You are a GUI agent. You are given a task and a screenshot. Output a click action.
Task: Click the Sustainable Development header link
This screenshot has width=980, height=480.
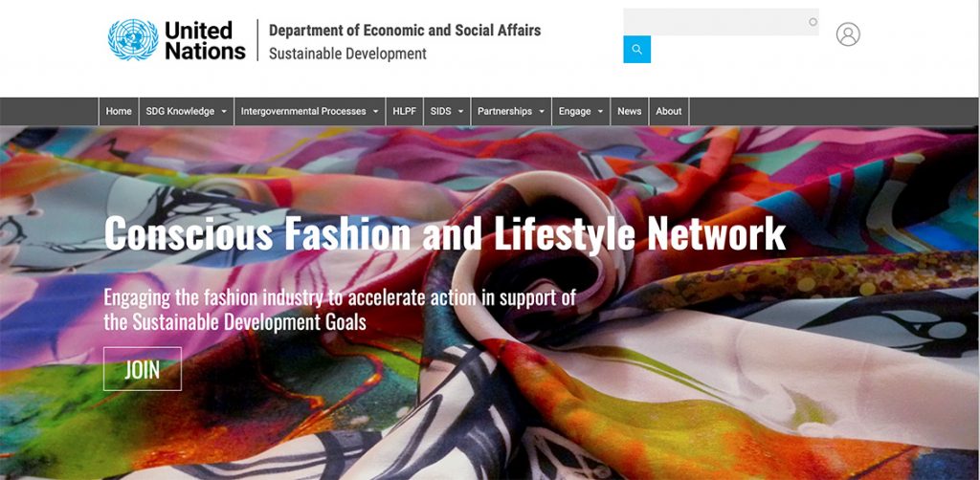tap(347, 54)
